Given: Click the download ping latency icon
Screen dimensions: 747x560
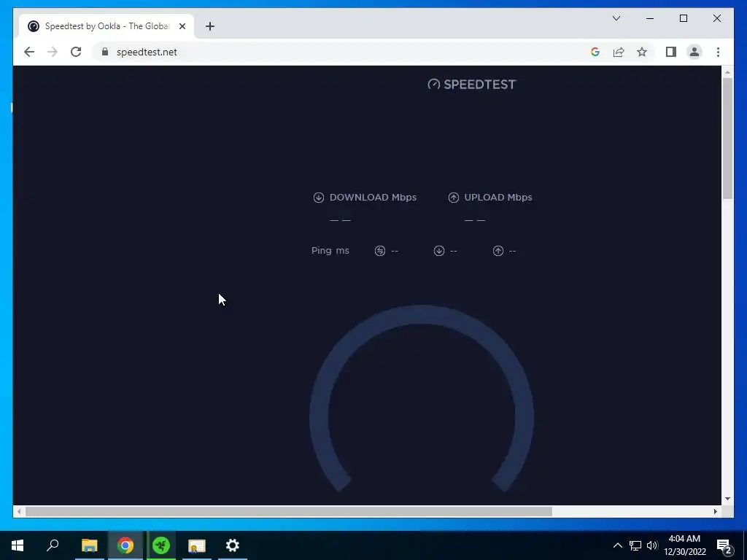Looking at the screenshot, I should click(x=439, y=251).
